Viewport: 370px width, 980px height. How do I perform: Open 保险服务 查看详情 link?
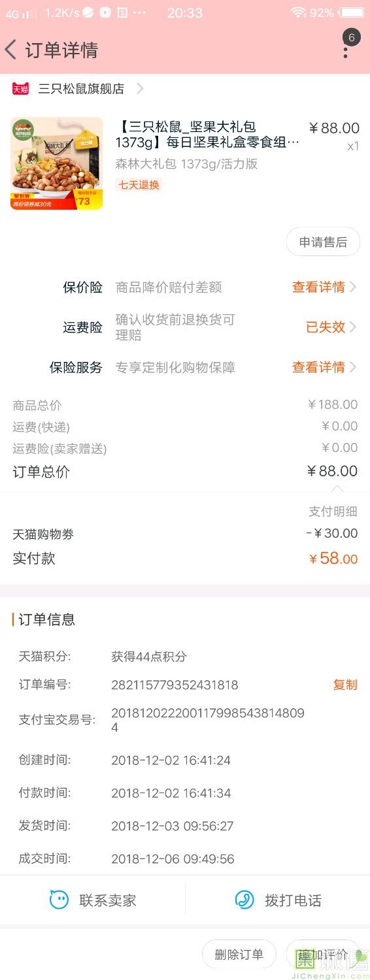coord(318,367)
